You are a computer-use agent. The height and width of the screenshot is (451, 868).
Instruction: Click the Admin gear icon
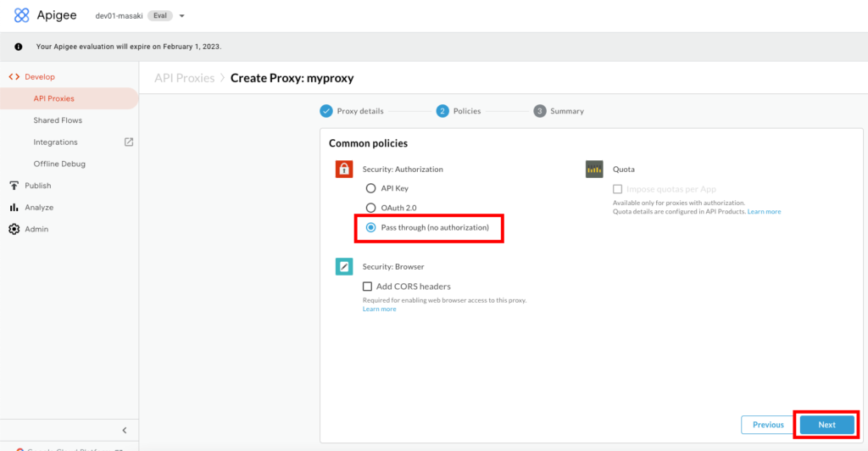[x=14, y=229]
